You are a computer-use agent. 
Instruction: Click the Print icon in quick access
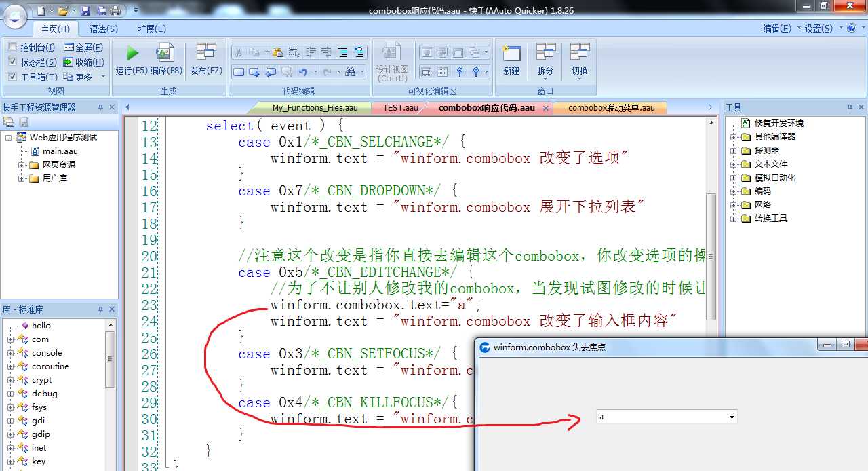(115, 10)
